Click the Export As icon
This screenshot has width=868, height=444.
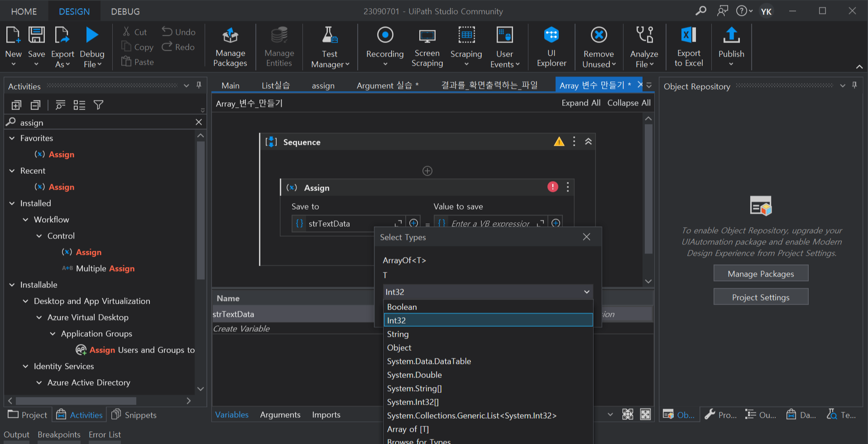tap(62, 35)
